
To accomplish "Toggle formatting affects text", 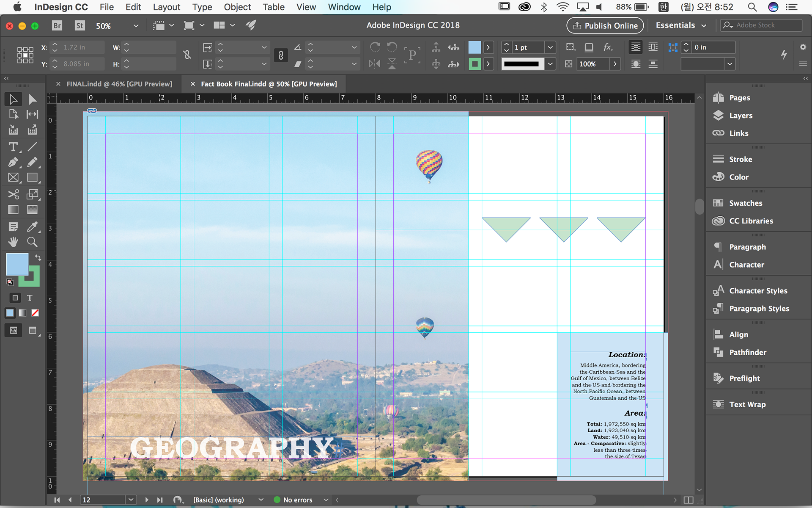I will pyautogui.click(x=30, y=298).
